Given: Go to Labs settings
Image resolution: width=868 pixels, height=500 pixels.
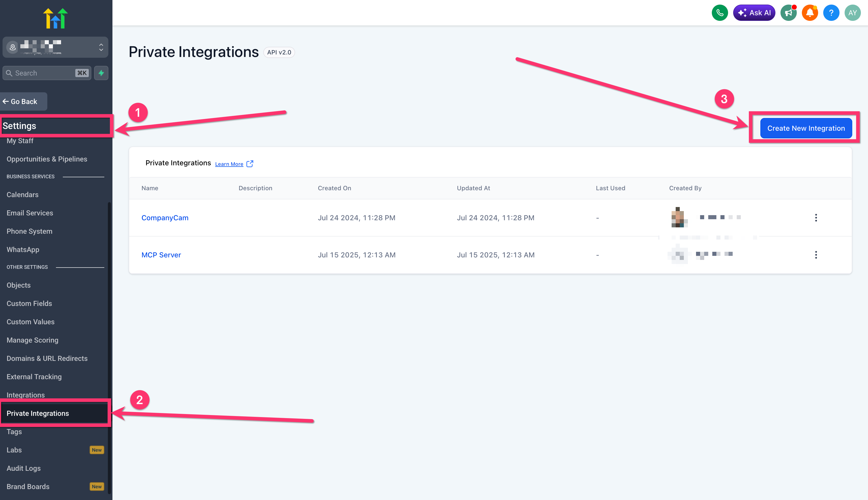Looking at the screenshot, I should [14, 450].
